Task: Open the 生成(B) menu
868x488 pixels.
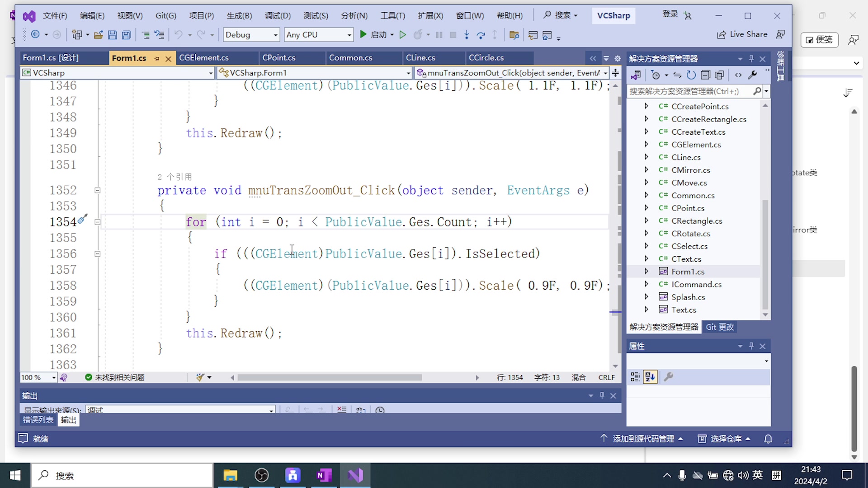Action: [239, 16]
